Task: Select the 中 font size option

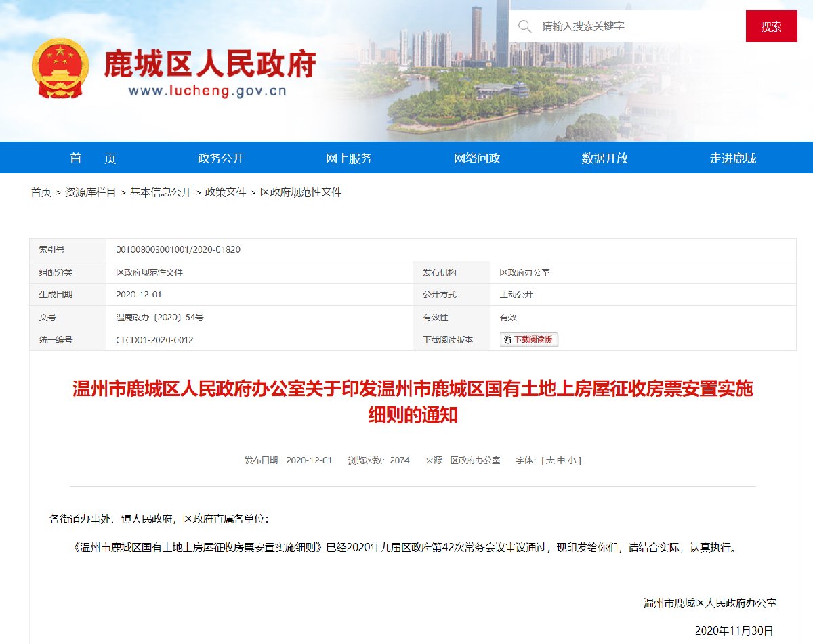Action: point(561,460)
